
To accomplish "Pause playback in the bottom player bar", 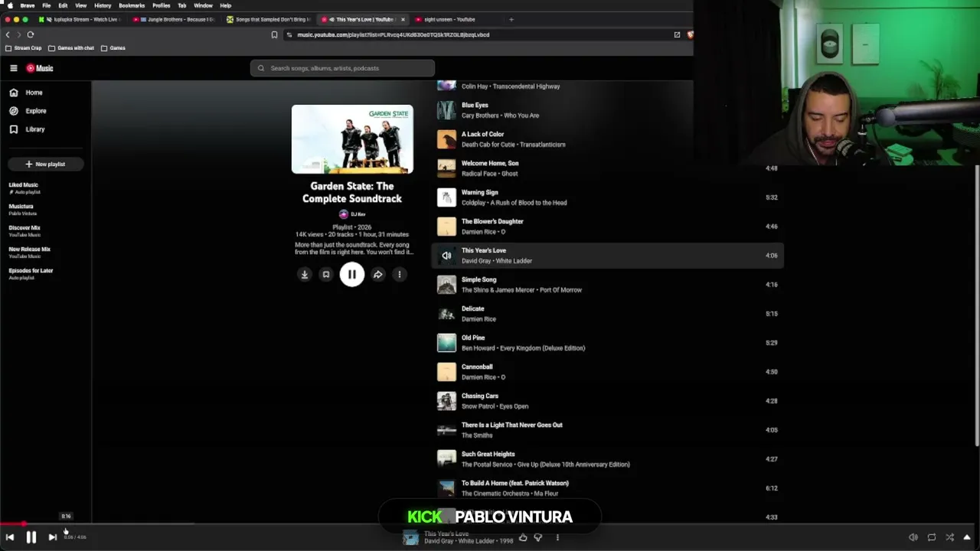I will (x=31, y=537).
